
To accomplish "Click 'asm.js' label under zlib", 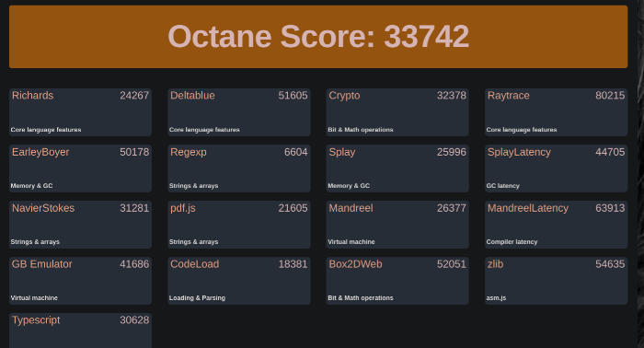I will click(x=496, y=298).
